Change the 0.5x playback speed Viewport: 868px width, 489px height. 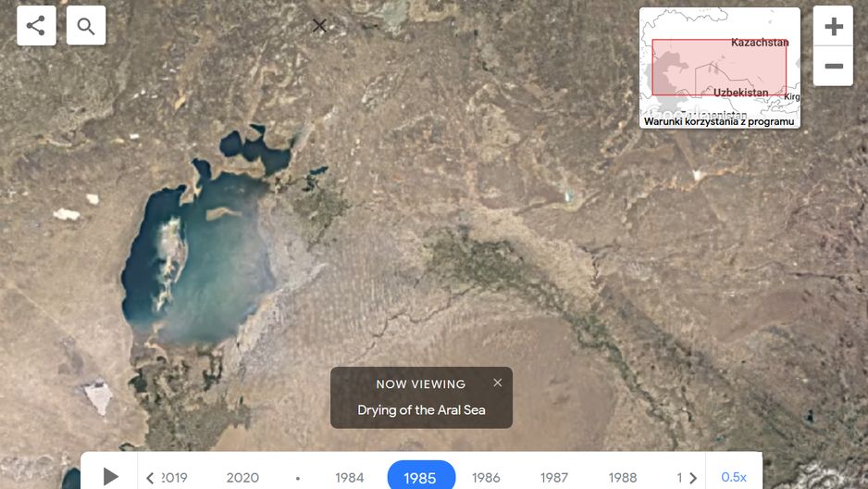(734, 477)
